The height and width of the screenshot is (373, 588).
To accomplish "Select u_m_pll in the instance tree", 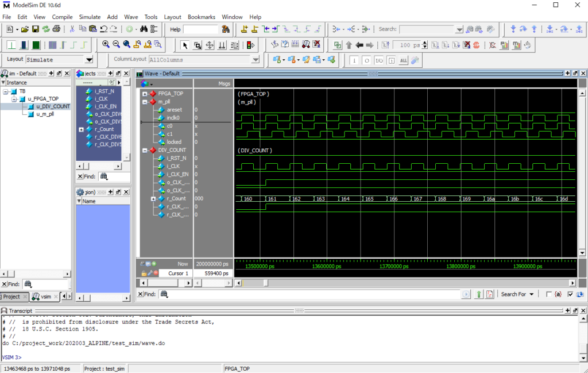I will [45, 114].
